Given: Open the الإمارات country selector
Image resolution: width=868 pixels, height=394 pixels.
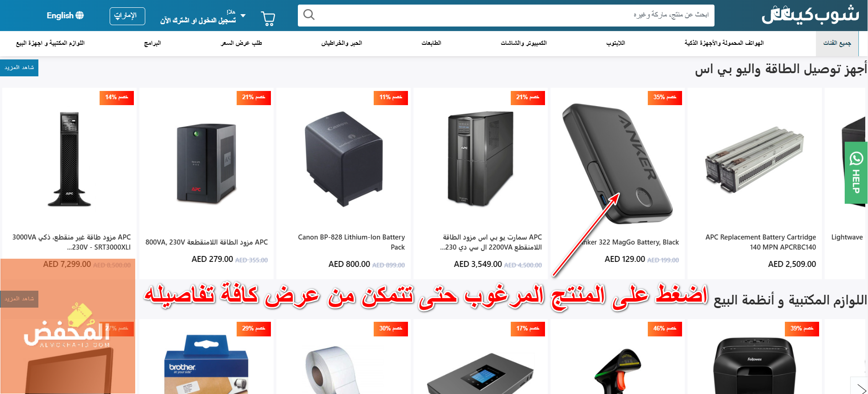Looking at the screenshot, I should (x=127, y=16).
